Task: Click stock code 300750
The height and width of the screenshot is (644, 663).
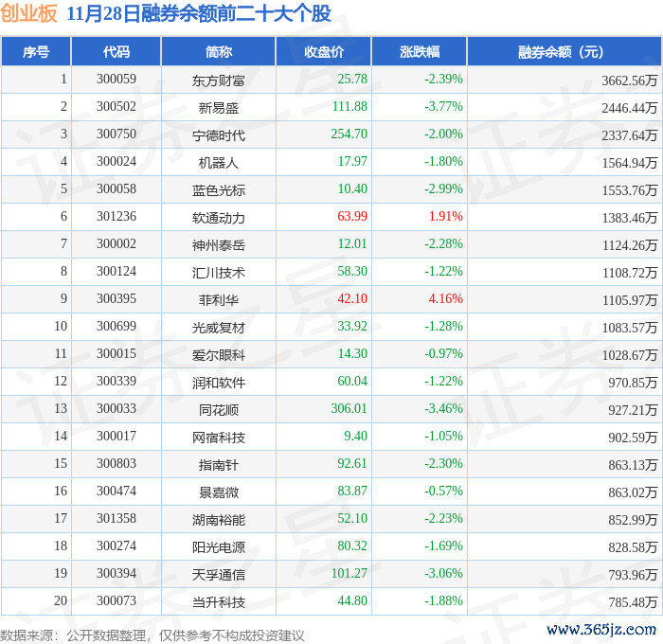Action: click(x=116, y=134)
